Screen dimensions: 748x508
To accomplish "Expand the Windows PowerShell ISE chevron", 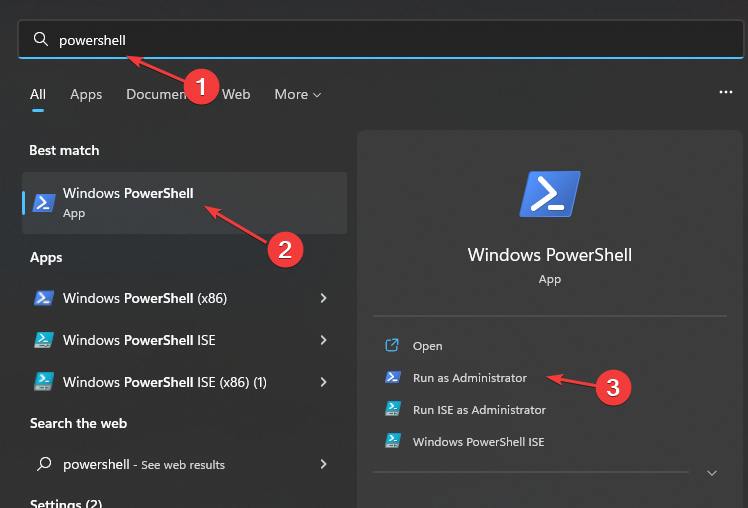I will (323, 340).
